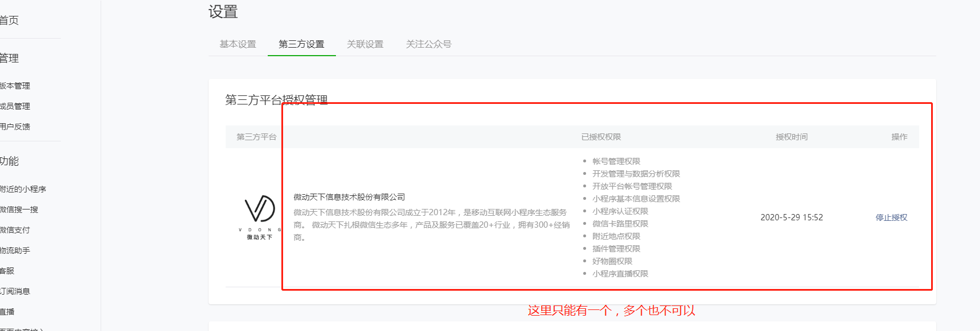Open 微信搜一搜 in the sidebar
The image size is (980, 331).
[19, 210]
